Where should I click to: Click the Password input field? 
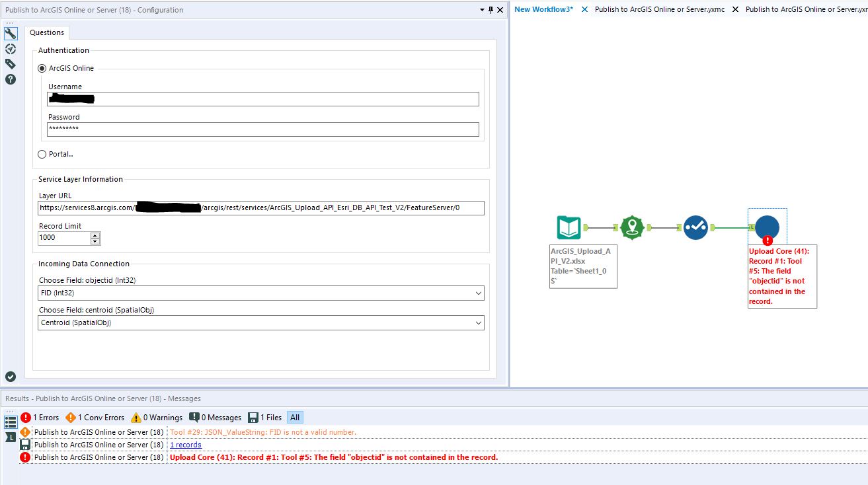(263, 130)
